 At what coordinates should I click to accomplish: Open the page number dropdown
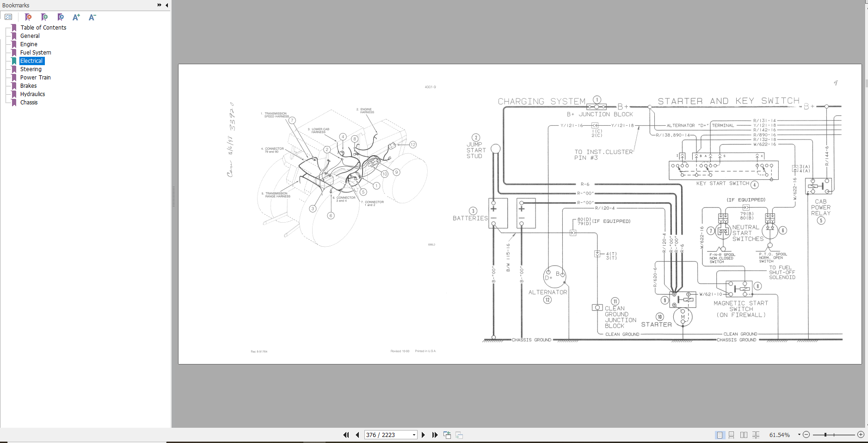click(414, 435)
